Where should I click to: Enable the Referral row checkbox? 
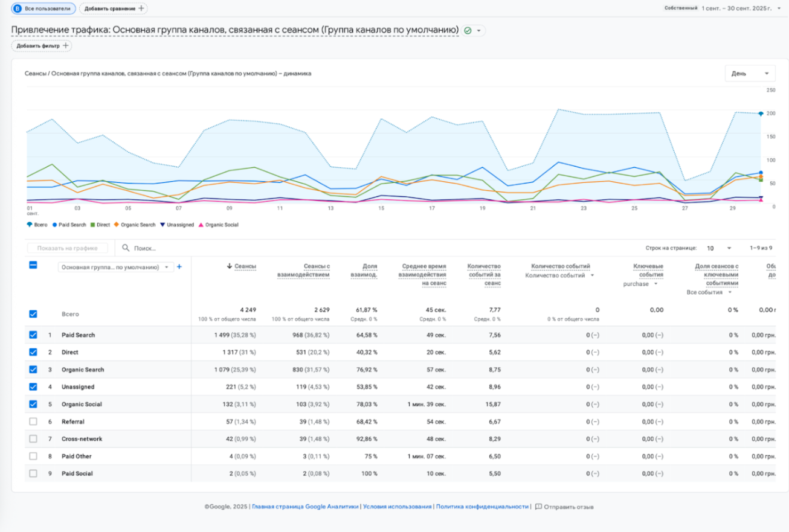pyautogui.click(x=33, y=421)
